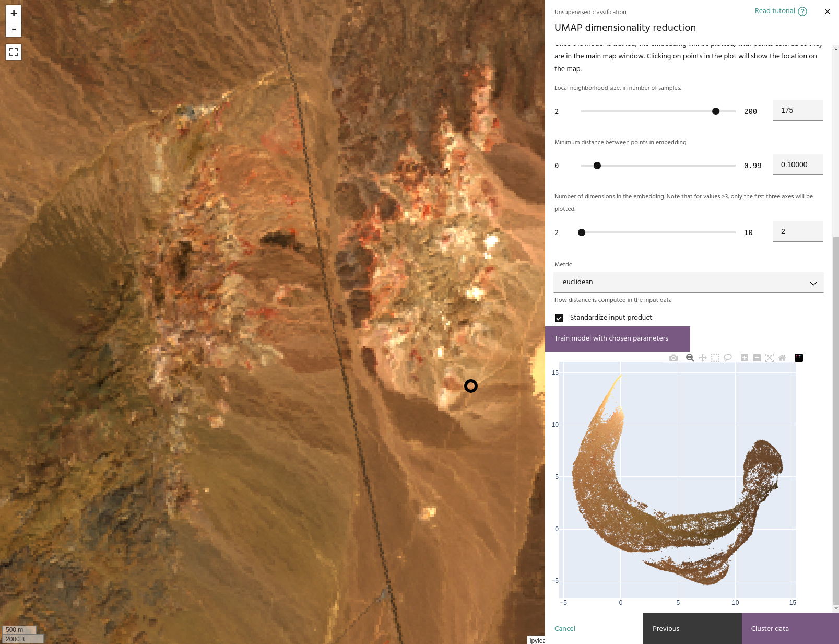Click the Cluster data button
This screenshot has height=644, width=839.
(790, 628)
